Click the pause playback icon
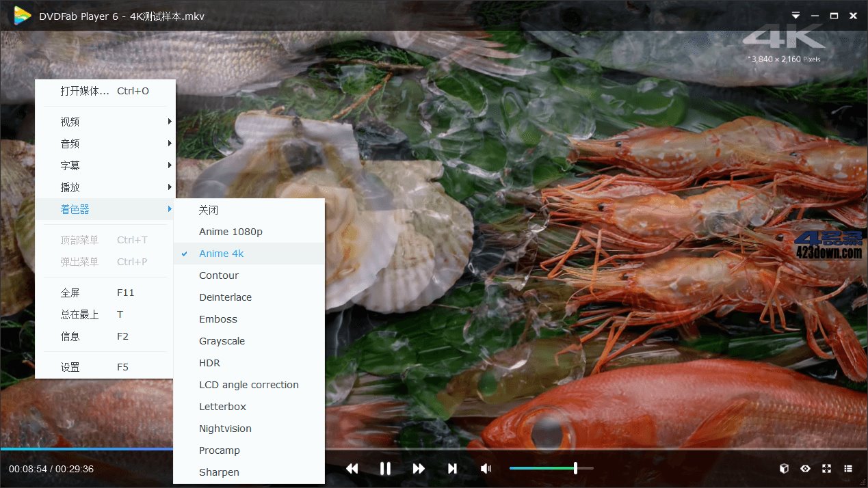 coord(385,468)
